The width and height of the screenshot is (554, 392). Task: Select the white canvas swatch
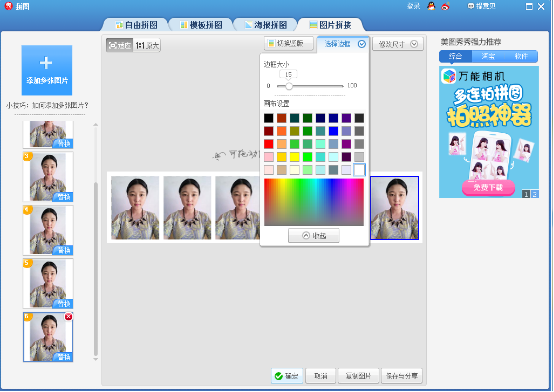(359, 170)
